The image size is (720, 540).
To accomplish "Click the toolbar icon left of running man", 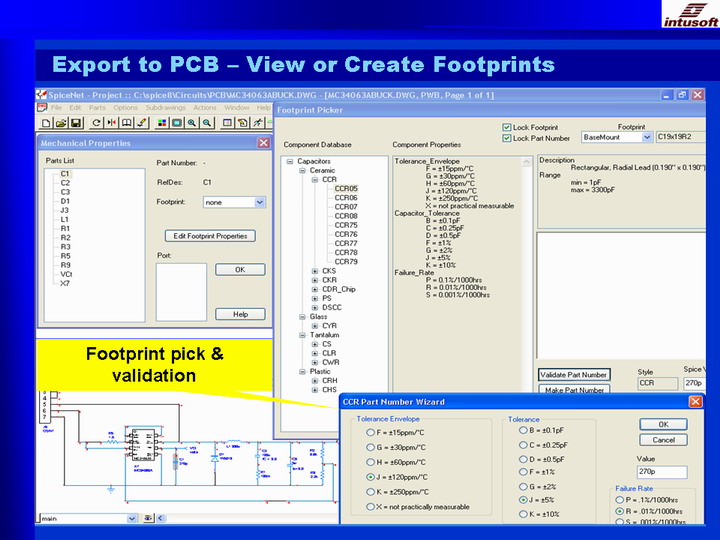I will [x=242, y=123].
